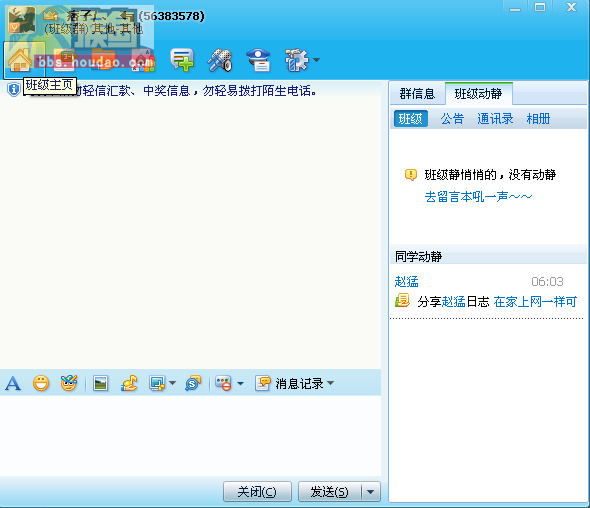Open the group shared files folder icon
Image resolution: width=590 pixels, height=508 pixels.
coord(103,60)
